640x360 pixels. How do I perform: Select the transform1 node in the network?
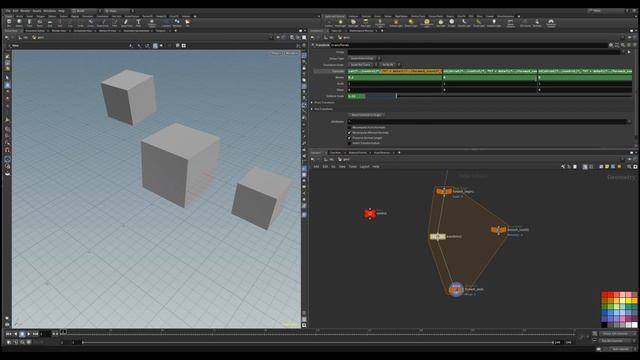click(x=438, y=236)
